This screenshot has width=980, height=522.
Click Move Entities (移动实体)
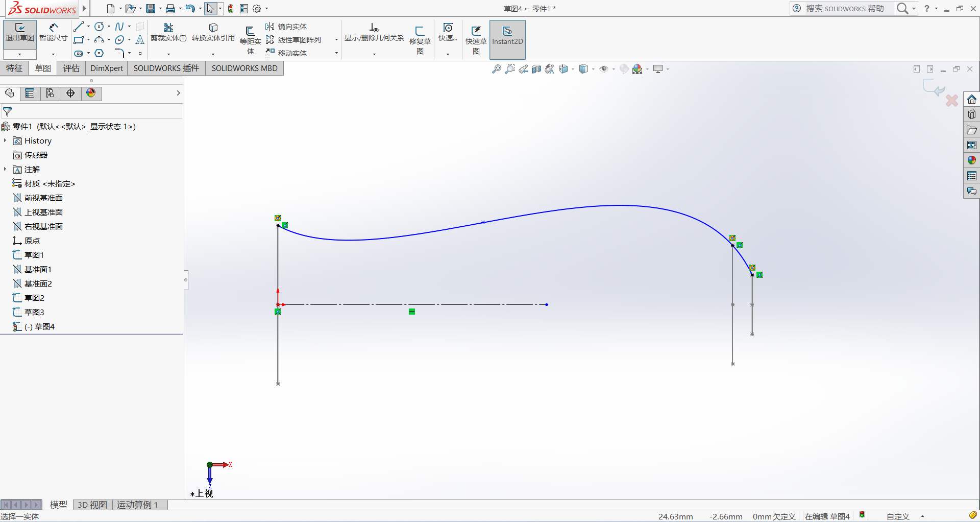[x=286, y=53]
